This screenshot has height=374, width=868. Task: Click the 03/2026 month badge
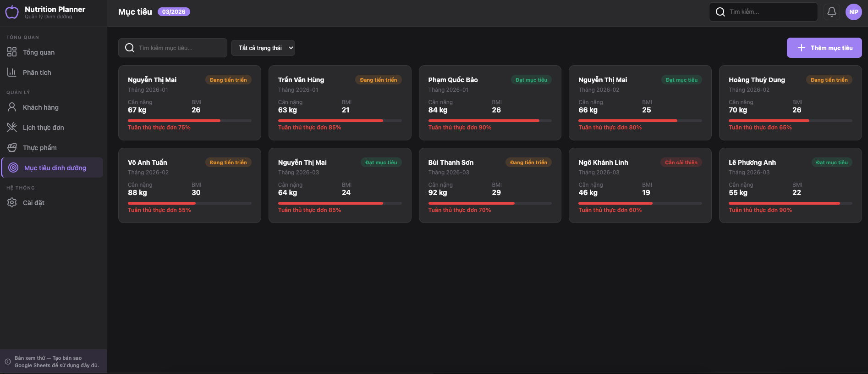[x=174, y=12]
